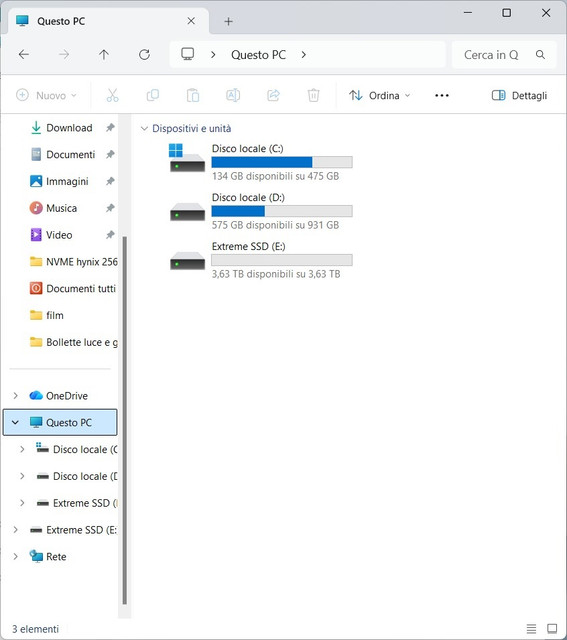
Task: Open Download in the sidebar
Action: click(x=69, y=128)
